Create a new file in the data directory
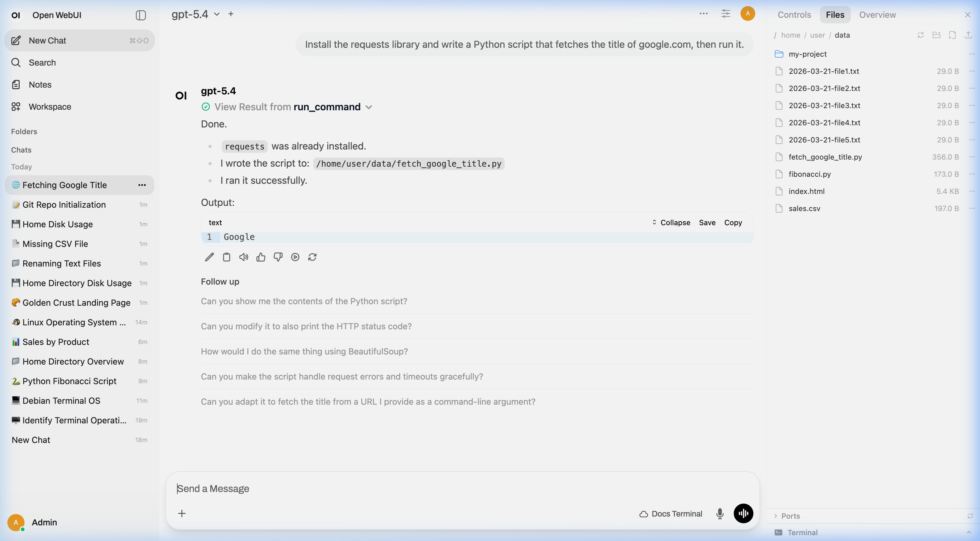 point(952,35)
